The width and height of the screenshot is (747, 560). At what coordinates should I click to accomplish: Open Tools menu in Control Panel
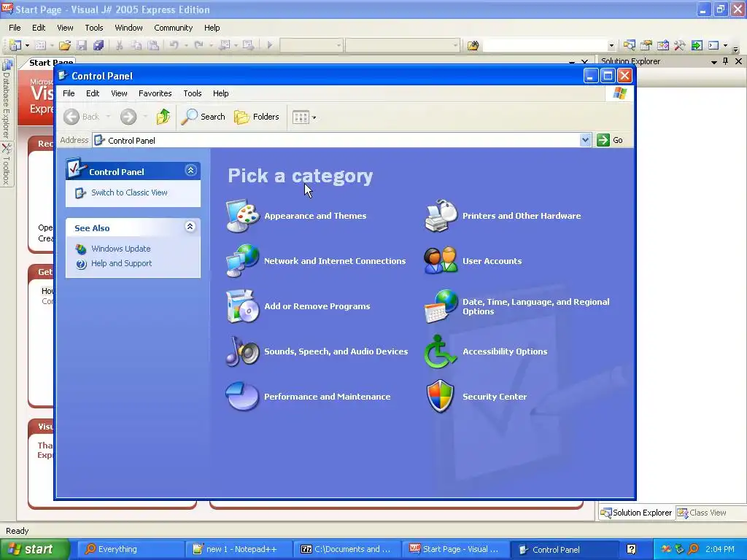(x=193, y=93)
